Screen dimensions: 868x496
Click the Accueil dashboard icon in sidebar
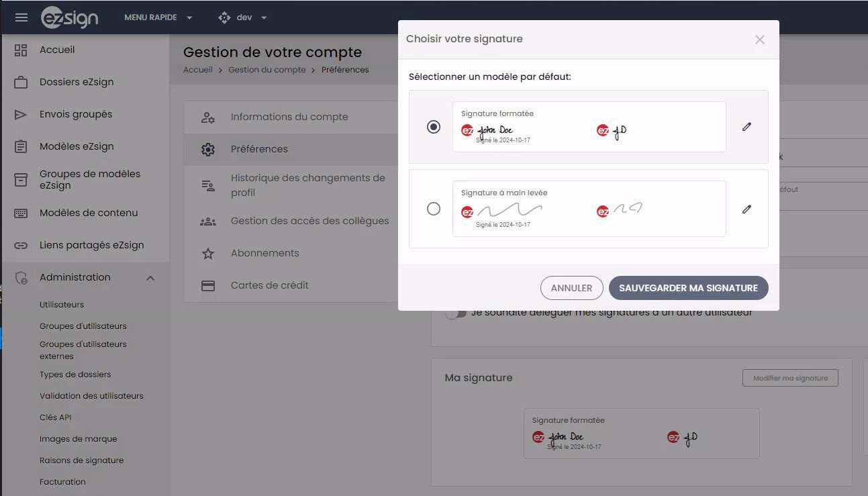(21, 50)
